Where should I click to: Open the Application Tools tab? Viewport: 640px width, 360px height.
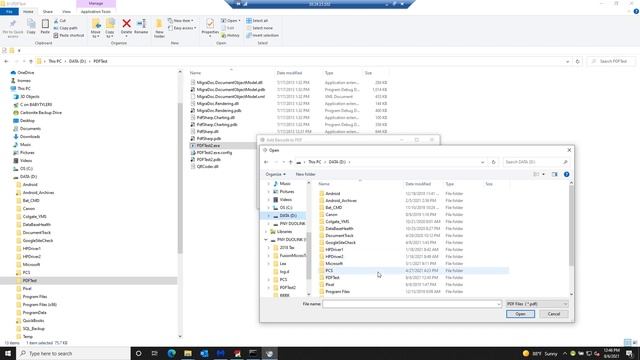coord(96,12)
